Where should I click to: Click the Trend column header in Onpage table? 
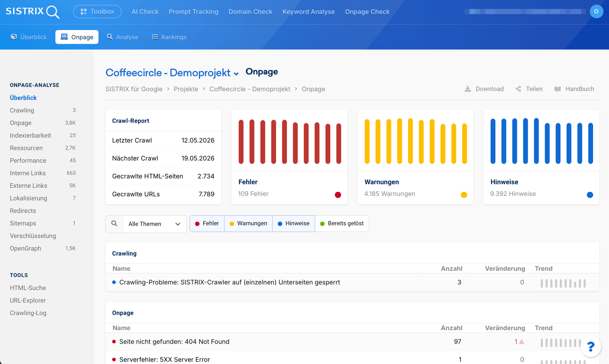click(x=544, y=328)
